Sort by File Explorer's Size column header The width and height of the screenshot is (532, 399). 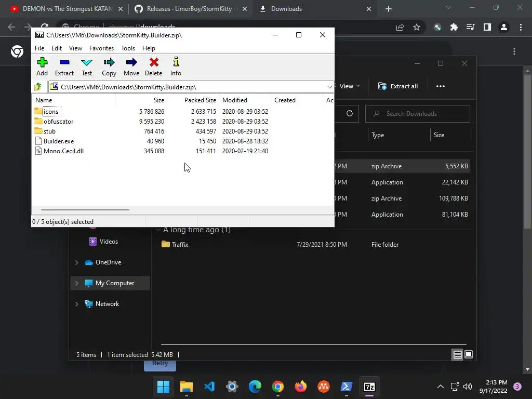pos(450,135)
